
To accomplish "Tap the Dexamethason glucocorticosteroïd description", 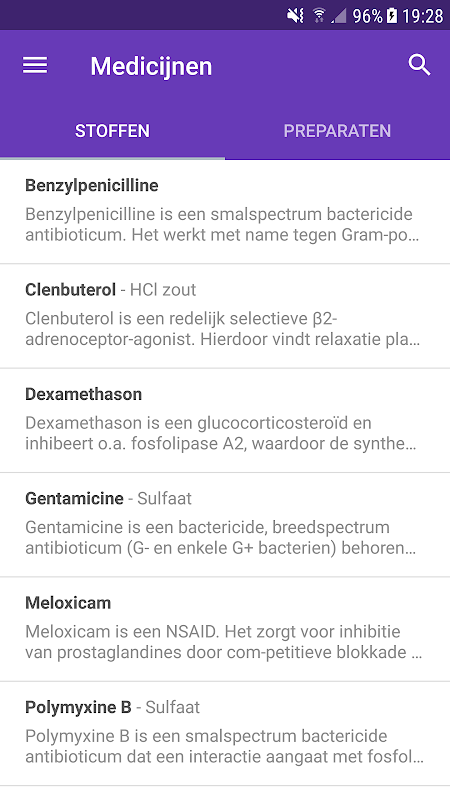I will (x=220, y=433).
